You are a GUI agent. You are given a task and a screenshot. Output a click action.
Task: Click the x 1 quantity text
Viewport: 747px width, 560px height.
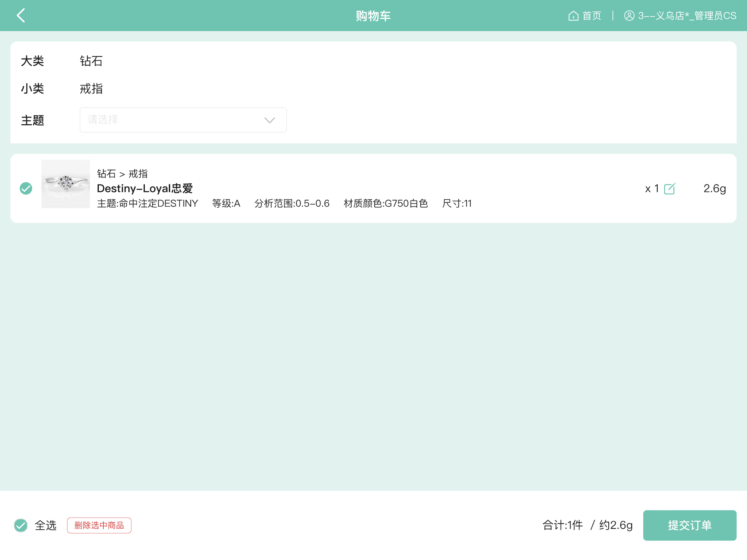652,188
